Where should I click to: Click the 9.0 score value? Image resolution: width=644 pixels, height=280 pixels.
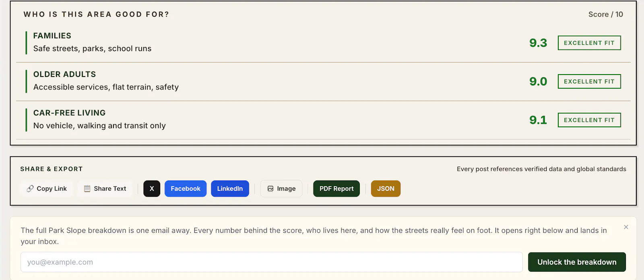coord(538,81)
